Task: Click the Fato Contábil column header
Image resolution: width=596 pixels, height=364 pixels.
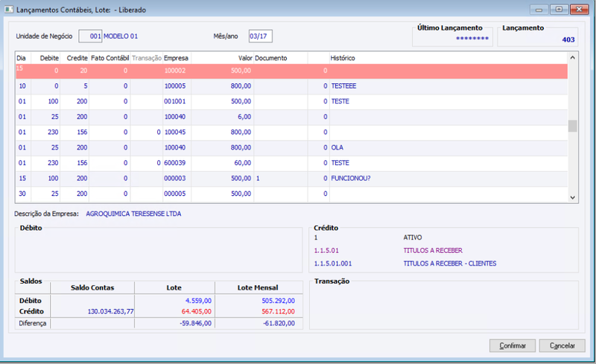Action: (110, 58)
